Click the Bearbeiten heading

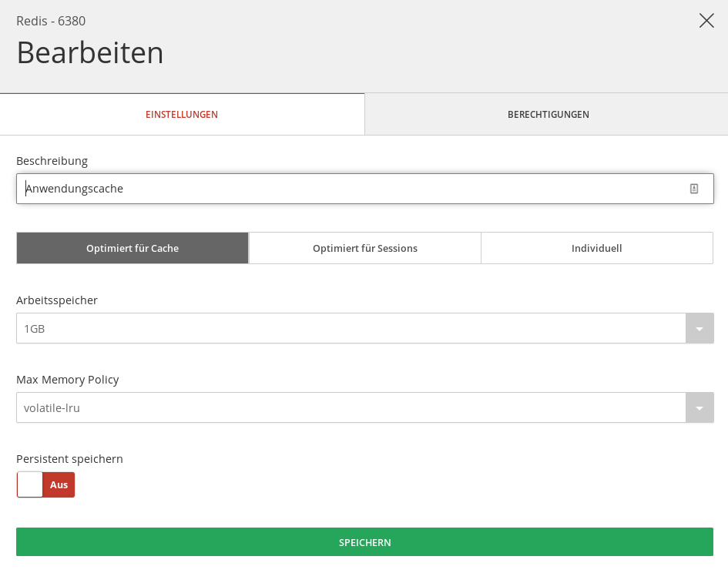[x=90, y=52]
